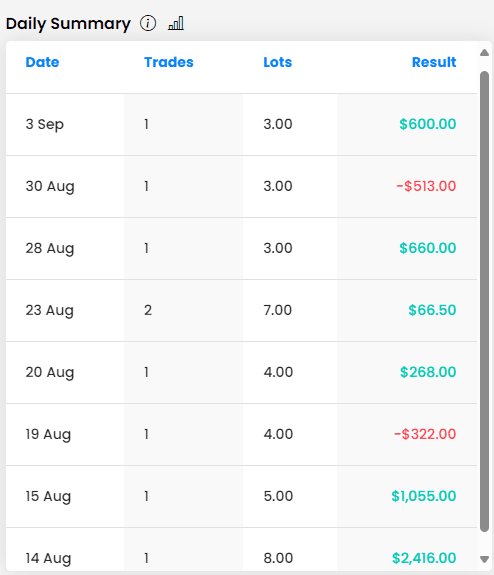Click the Daily Summary info icon
The height and width of the screenshot is (575, 494).
point(148,23)
